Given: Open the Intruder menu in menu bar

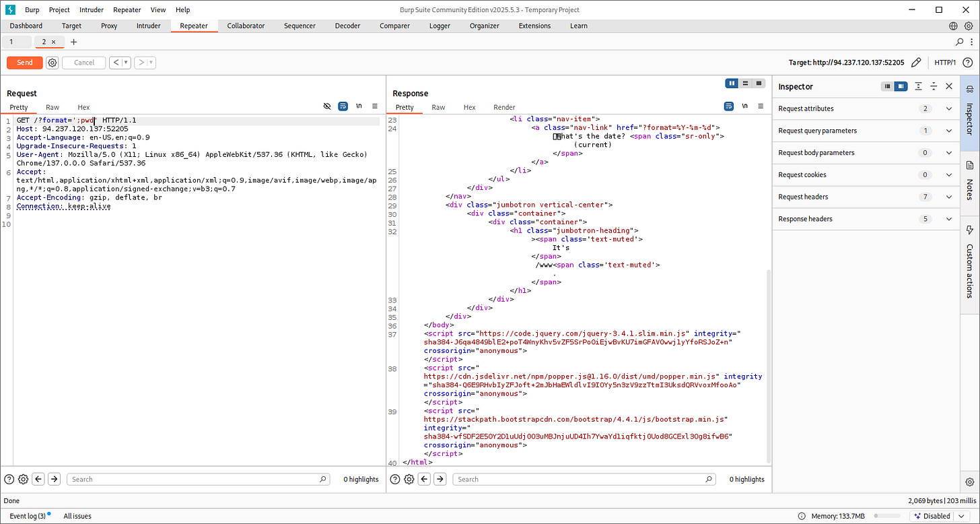Looking at the screenshot, I should click(x=92, y=10).
